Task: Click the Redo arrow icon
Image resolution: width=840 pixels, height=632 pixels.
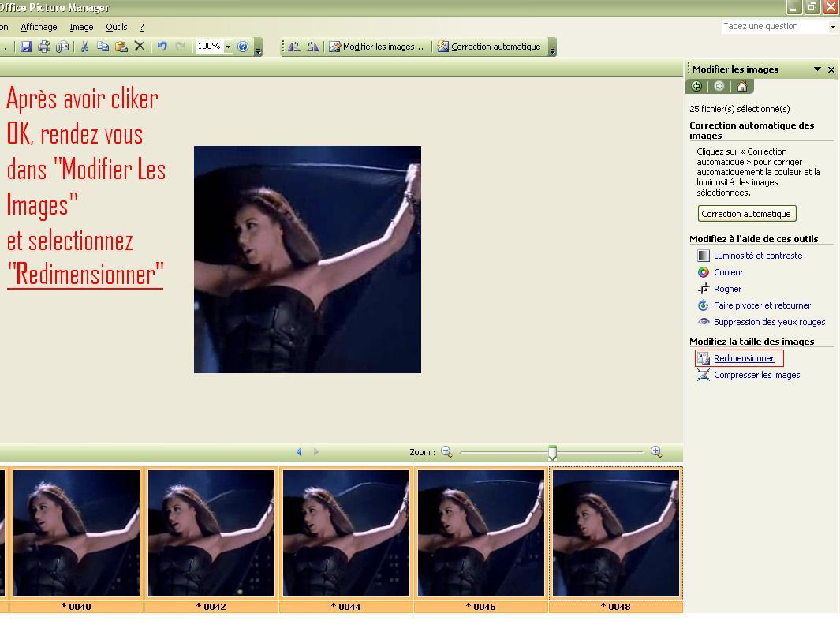Action: [181, 47]
